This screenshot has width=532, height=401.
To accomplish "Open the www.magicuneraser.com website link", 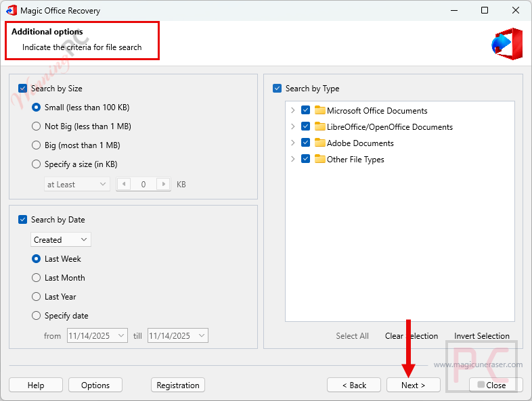I will [478, 364].
